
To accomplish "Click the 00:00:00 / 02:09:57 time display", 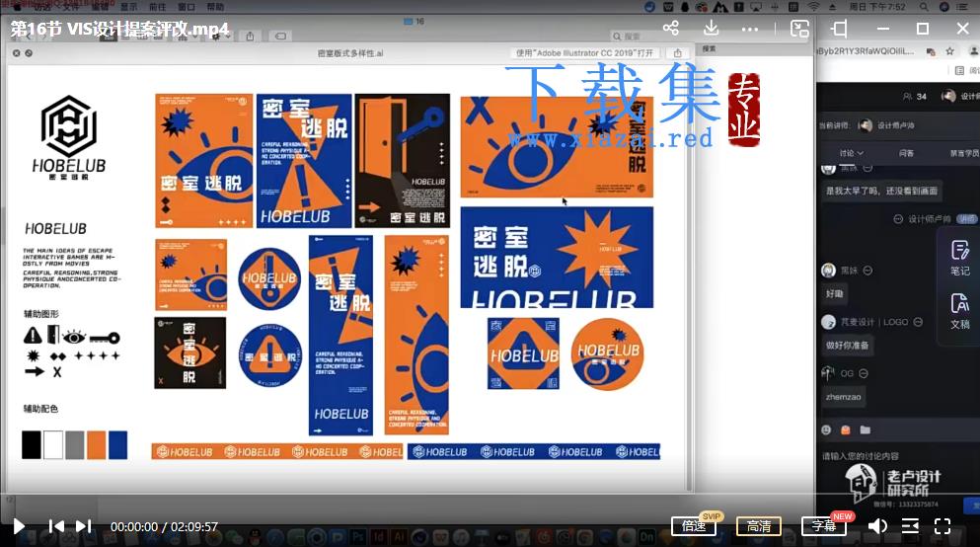I will [x=165, y=527].
